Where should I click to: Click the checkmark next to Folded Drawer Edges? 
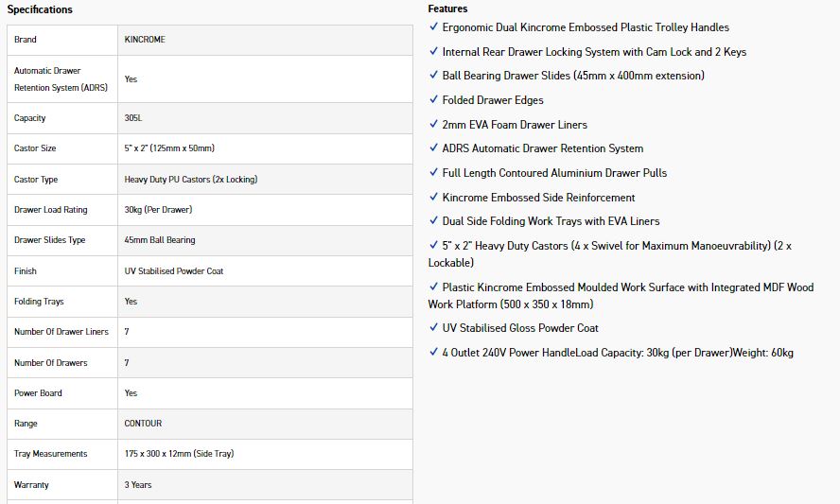pyautogui.click(x=433, y=100)
